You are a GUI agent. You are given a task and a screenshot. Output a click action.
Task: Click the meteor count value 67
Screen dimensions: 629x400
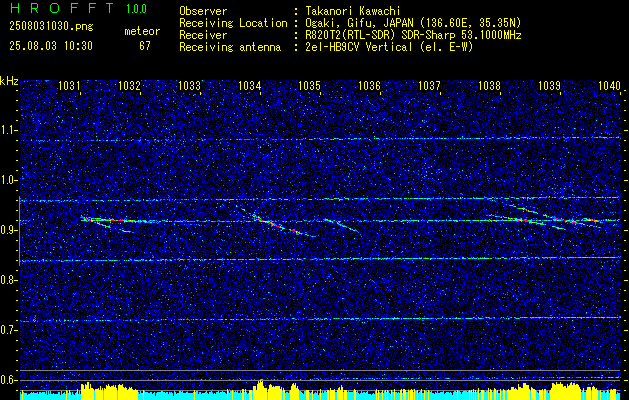coord(145,46)
